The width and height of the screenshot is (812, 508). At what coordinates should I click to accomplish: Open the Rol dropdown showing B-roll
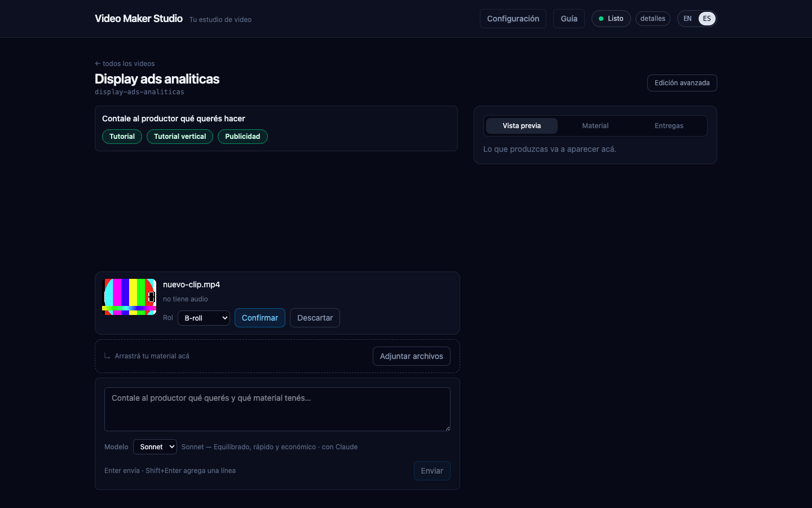(204, 318)
